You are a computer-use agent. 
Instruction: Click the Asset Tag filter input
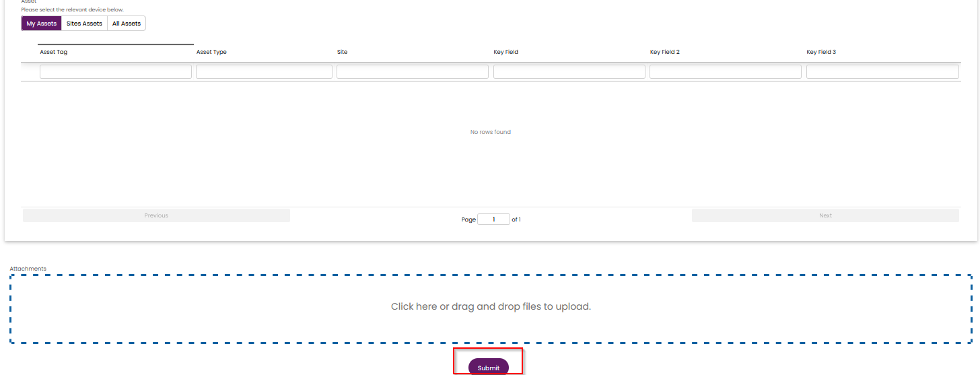(x=116, y=72)
